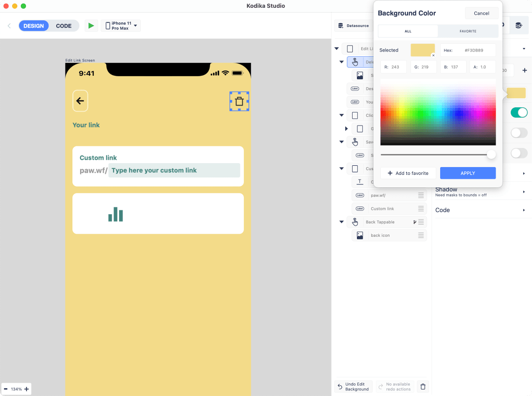Click the delete trash icon at bottom
Screen dimensions: 532x396
423,386
